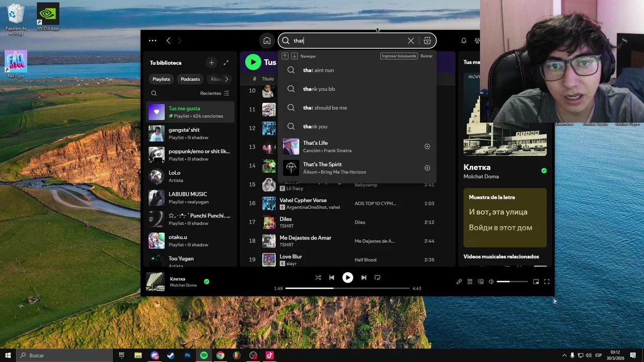This screenshot has width=644, height=362.
Task: Open the Browse icon in search bar
Action: tap(427, 41)
